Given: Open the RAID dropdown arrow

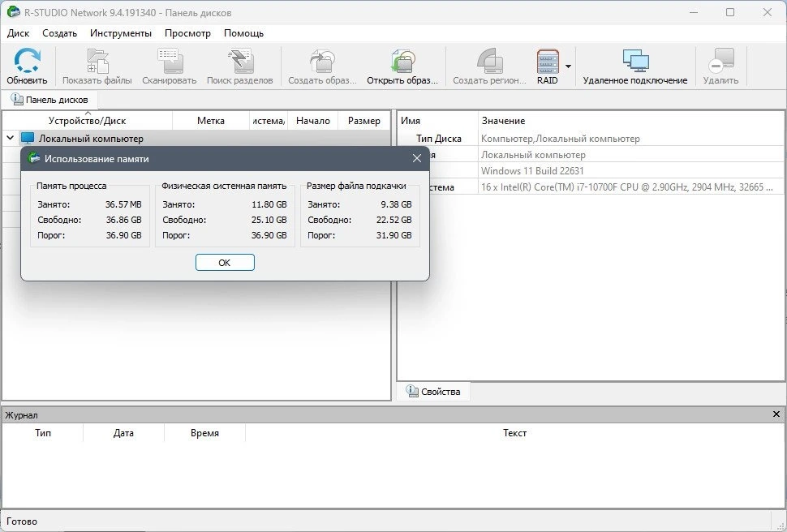Looking at the screenshot, I should point(568,66).
